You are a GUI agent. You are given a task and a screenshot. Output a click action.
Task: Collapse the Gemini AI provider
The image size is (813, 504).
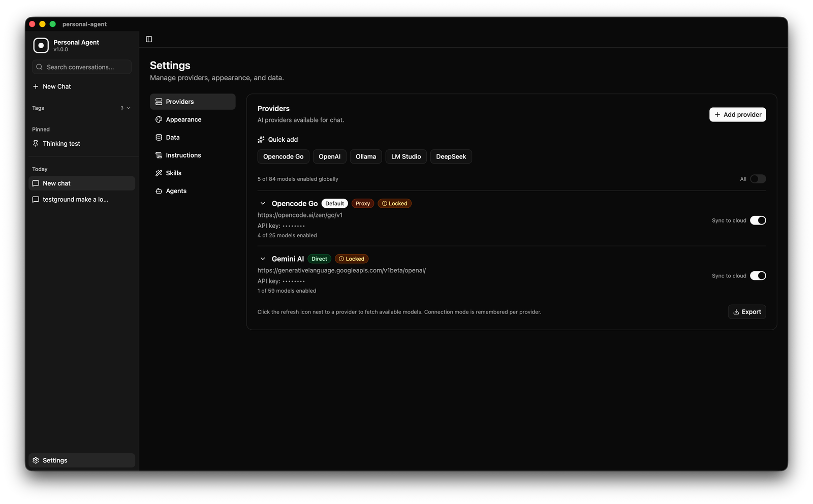[263, 259]
